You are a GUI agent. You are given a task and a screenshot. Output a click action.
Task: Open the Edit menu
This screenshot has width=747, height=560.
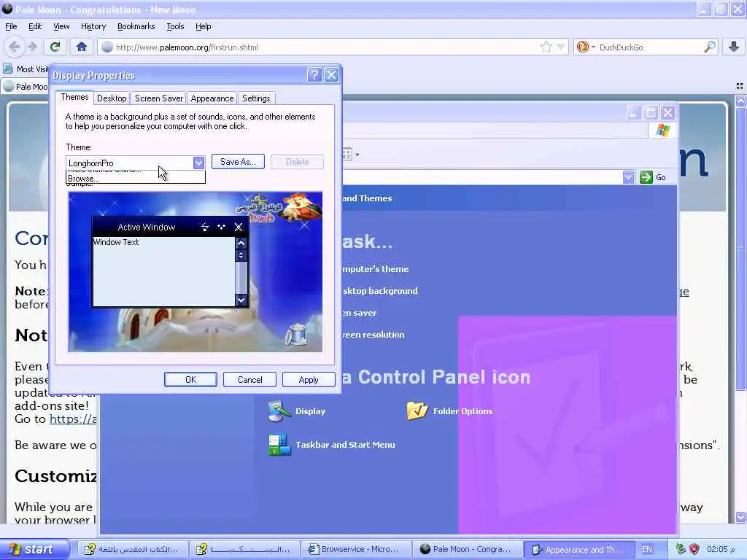click(35, 26)
